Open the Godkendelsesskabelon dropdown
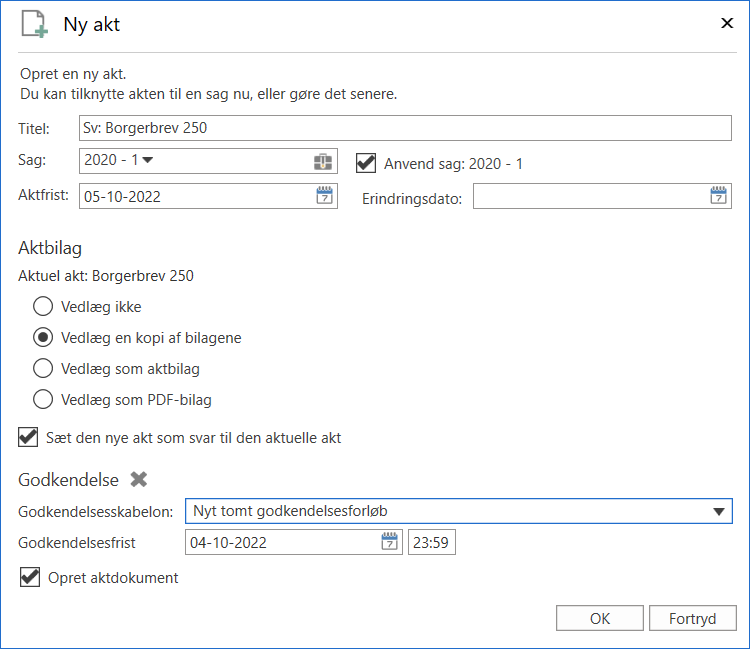This screenshot has height=649, width=750. click(x=717, y=512)
